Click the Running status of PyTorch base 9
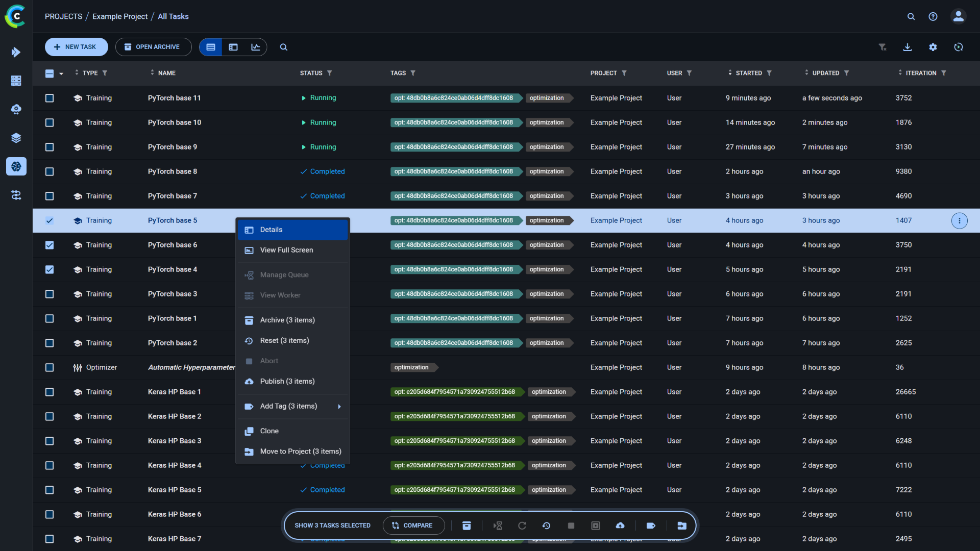Image resolution: width=980 pixels, height=551 pixels. coord(319,147)
